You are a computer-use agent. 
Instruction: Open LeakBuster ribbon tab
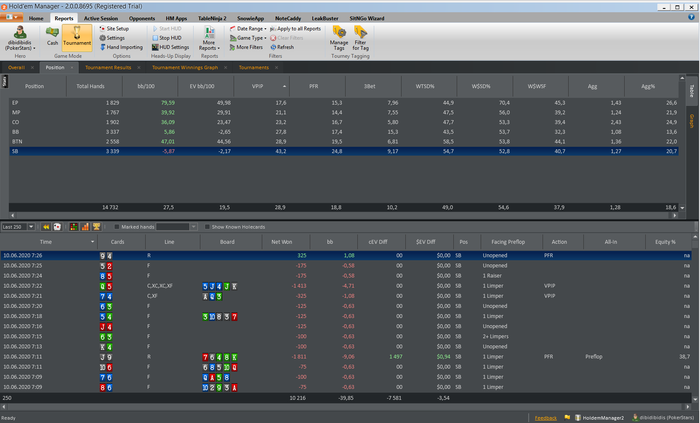tap(325, 18)
